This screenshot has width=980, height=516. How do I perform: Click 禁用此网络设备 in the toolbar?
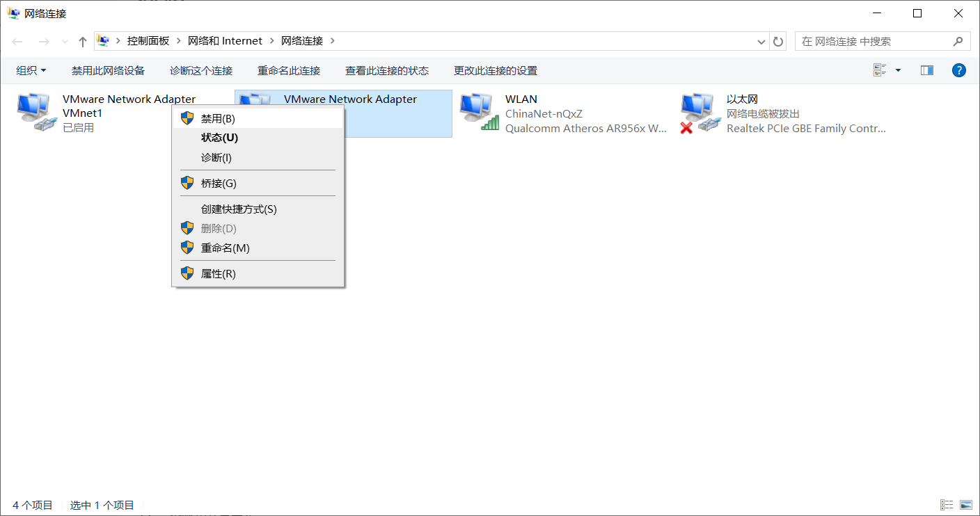[x=108, y=71]
